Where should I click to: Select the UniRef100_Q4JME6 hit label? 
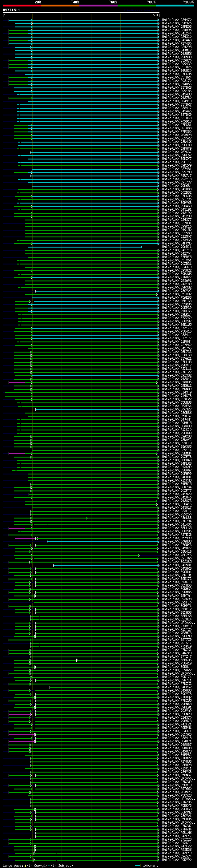pos(177,54)
